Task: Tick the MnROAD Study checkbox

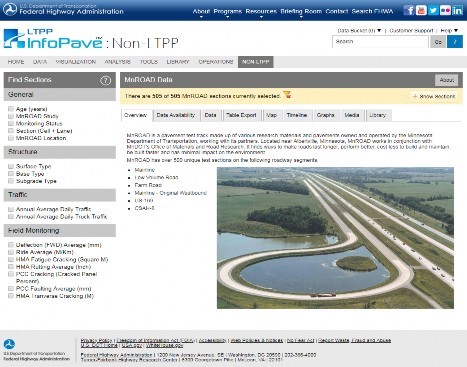Action: [x=11, y=116]
